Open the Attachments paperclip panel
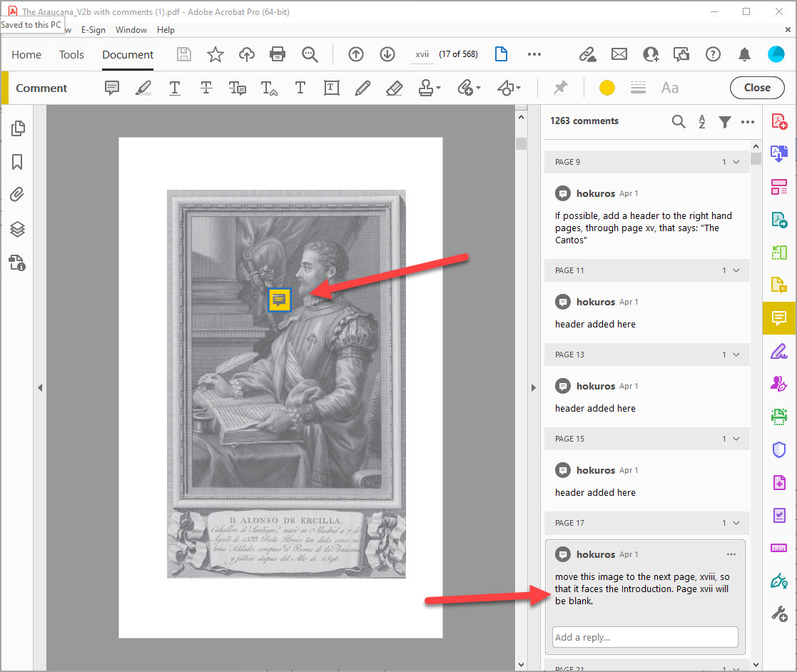797x672 pixels. point(18,195)
